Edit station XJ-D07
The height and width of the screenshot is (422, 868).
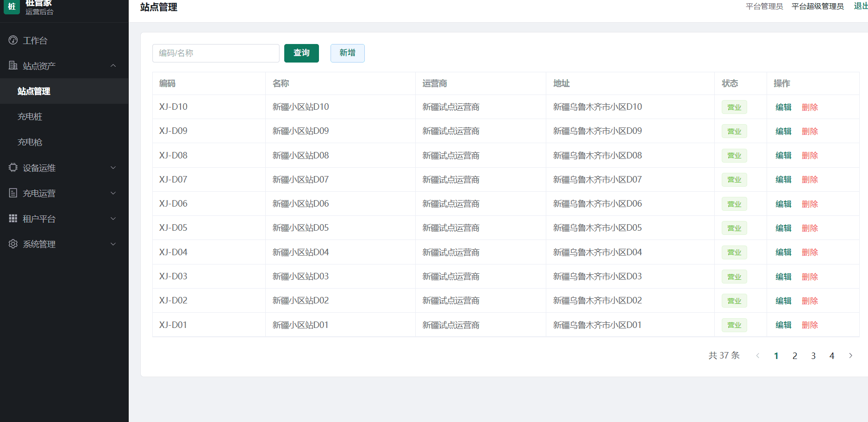783,179
